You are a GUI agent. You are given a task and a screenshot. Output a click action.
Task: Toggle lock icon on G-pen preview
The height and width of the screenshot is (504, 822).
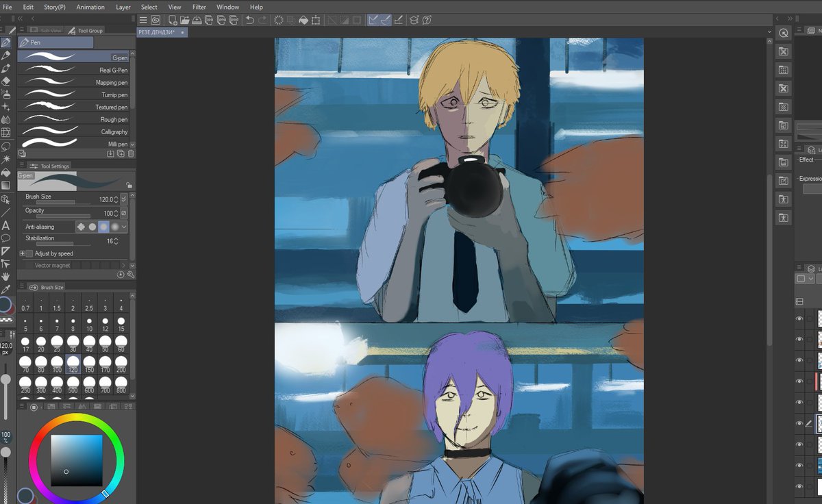point(129,186)
